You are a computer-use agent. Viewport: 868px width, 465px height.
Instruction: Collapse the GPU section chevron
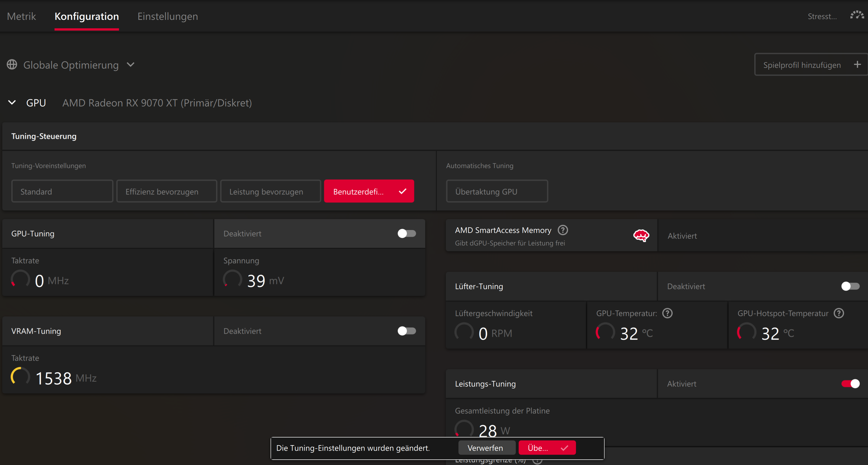coord(12,102)
